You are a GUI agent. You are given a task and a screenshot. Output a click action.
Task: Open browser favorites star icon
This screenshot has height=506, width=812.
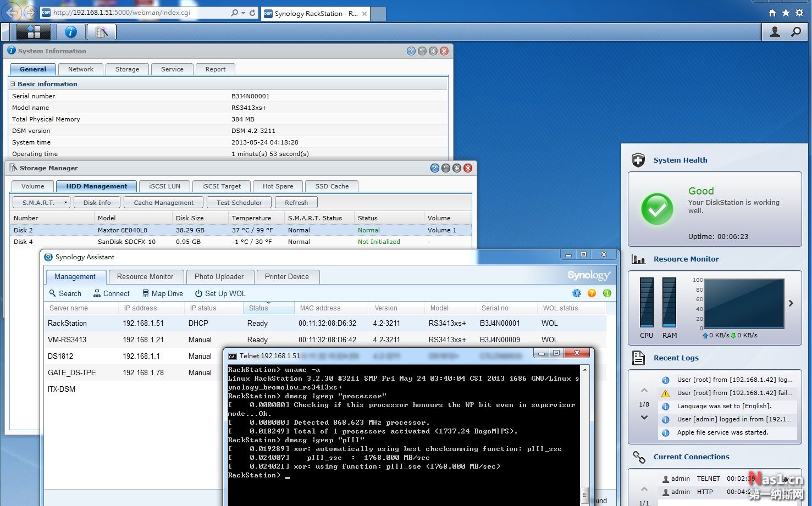tap(786, 13)
